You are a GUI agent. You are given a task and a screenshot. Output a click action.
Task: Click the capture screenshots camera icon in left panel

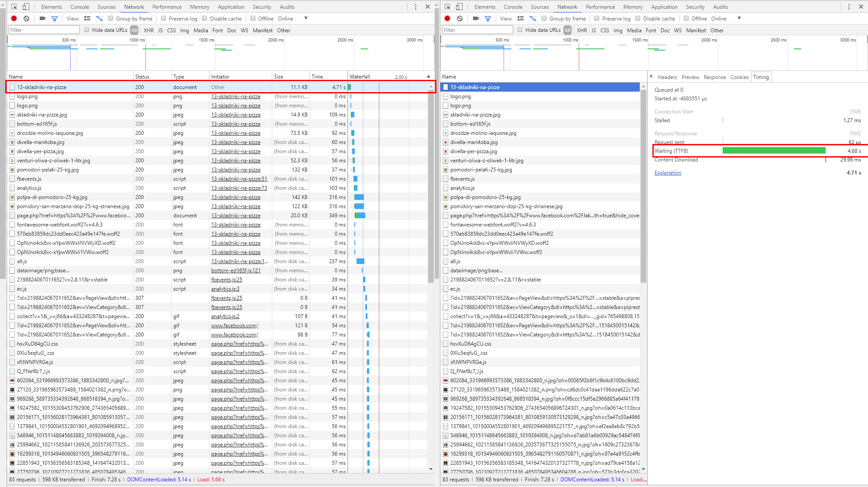[x=42, y=18]
